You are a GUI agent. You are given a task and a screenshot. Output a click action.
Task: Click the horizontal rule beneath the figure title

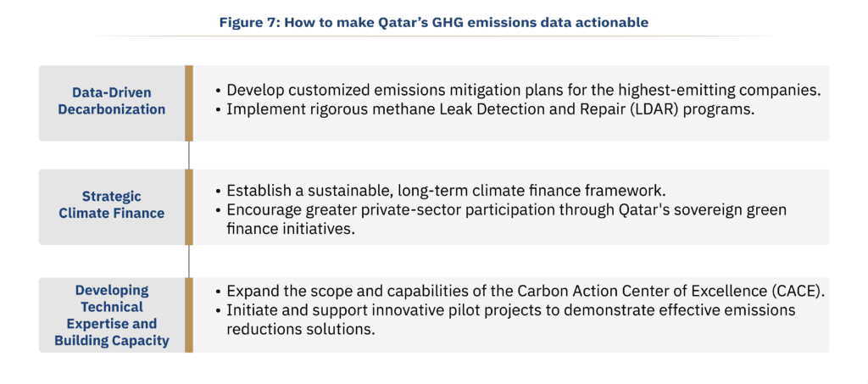click(x=434, y=36)
